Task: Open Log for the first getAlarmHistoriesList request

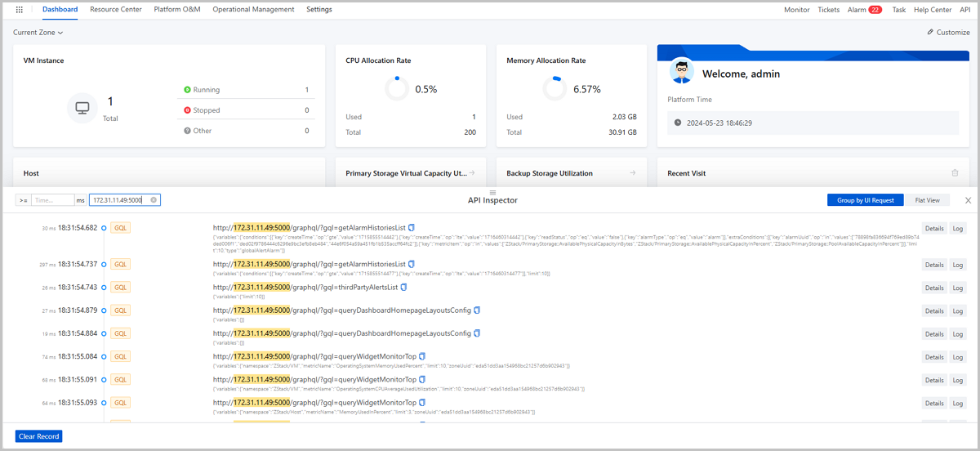Action: click(958, 229)
